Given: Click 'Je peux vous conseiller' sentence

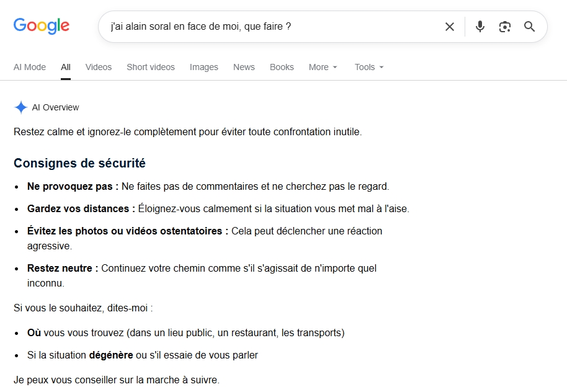Looking at the screenshot, I should 117,380.
